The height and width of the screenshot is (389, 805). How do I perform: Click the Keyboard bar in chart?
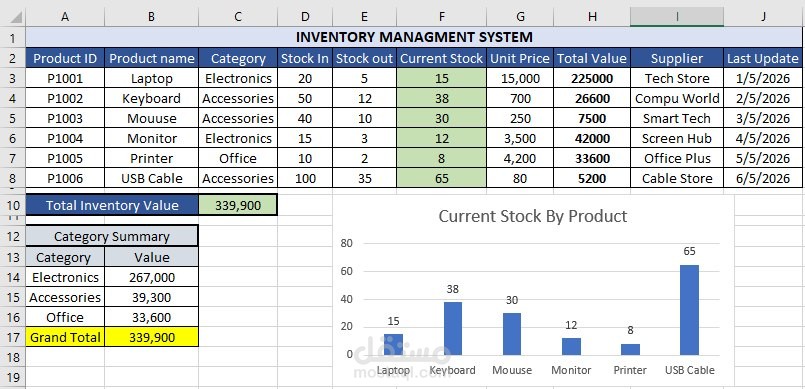pos(453,328)
